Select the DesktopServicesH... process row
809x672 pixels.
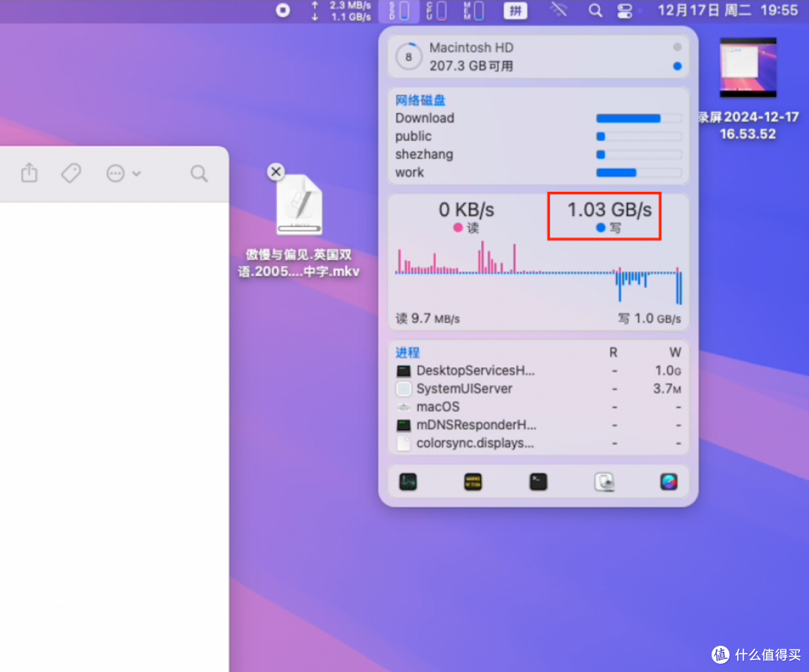coord(538,371)
